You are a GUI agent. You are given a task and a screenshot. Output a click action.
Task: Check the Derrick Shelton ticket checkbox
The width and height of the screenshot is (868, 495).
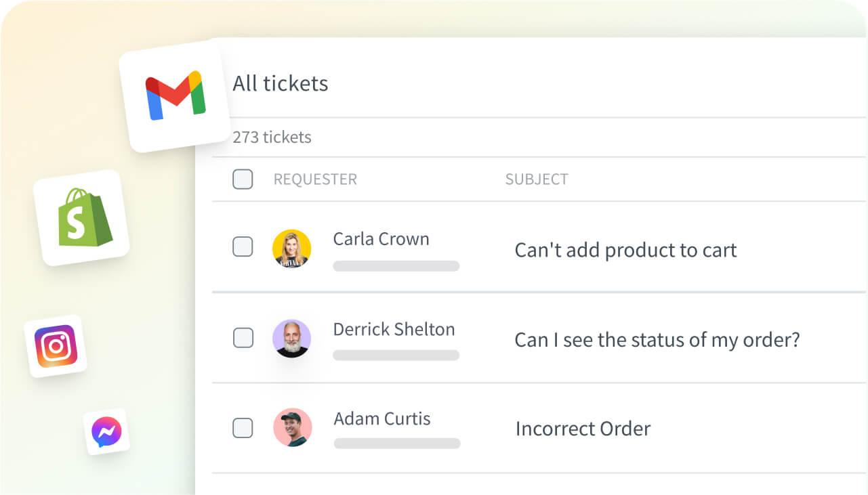pyautogui.click(x=243, y=338)
